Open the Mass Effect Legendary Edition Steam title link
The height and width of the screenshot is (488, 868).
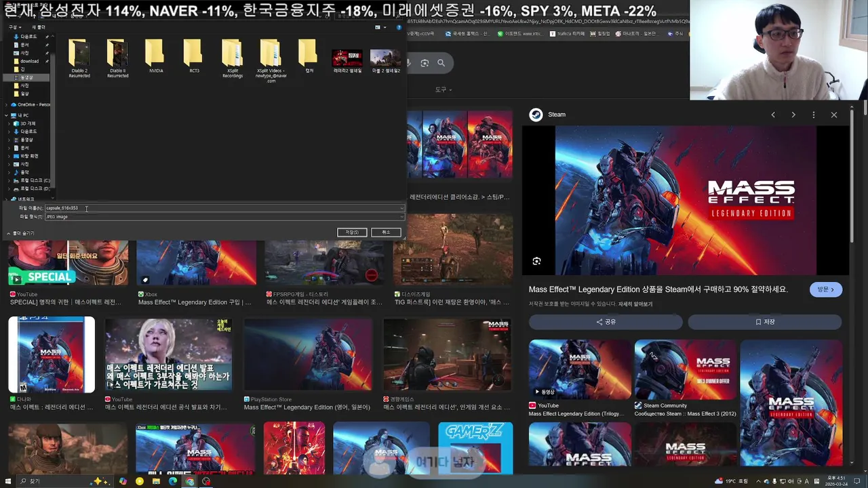coord(658,289)
